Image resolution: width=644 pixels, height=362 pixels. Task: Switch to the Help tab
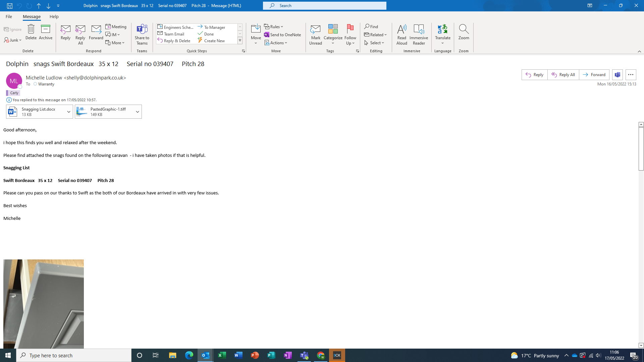pos(54,16)
